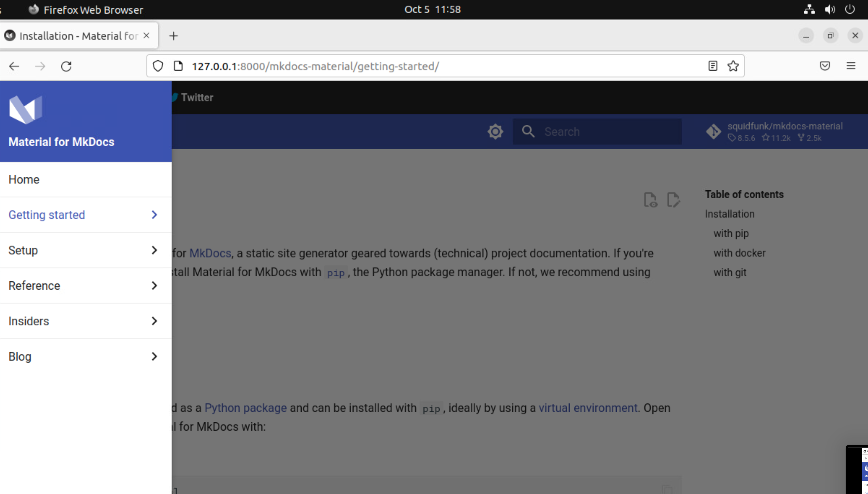This screenshot has height=494, width=868.
Task: Close the Installation tab
Action: tap(147, 36)
